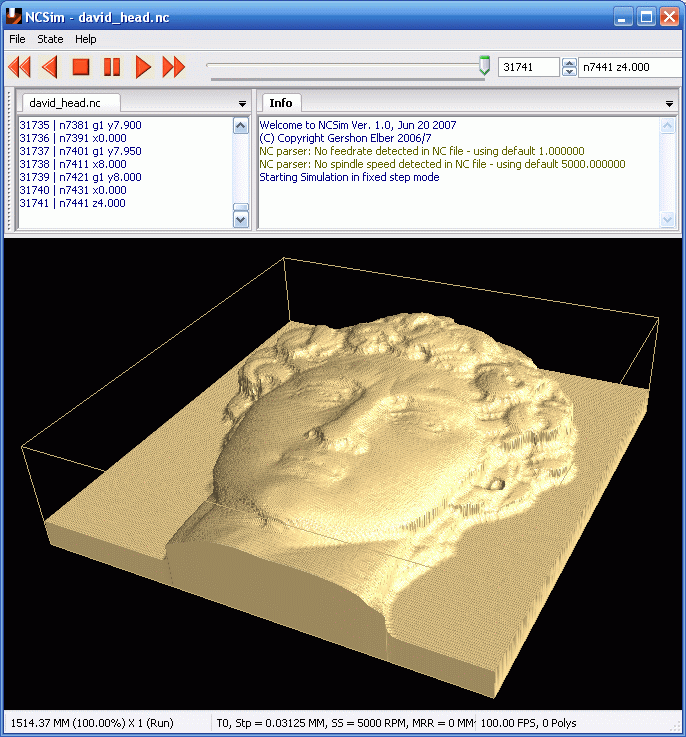Screen dimensions: 686x737
Task: Open the Help menu
Action: (86, 39)
